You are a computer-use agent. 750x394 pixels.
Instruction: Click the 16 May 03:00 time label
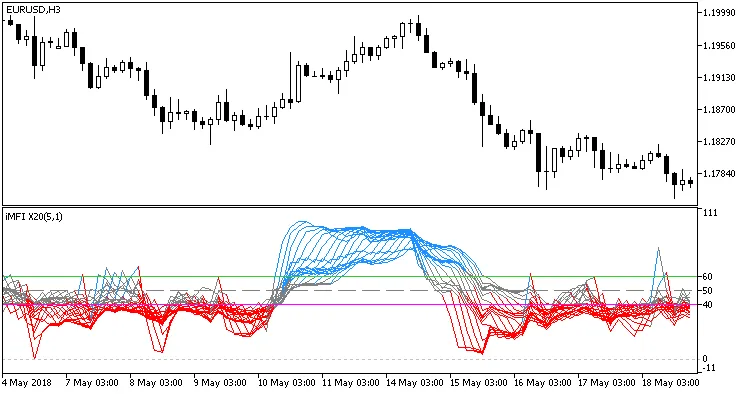(x=543, y=383)
